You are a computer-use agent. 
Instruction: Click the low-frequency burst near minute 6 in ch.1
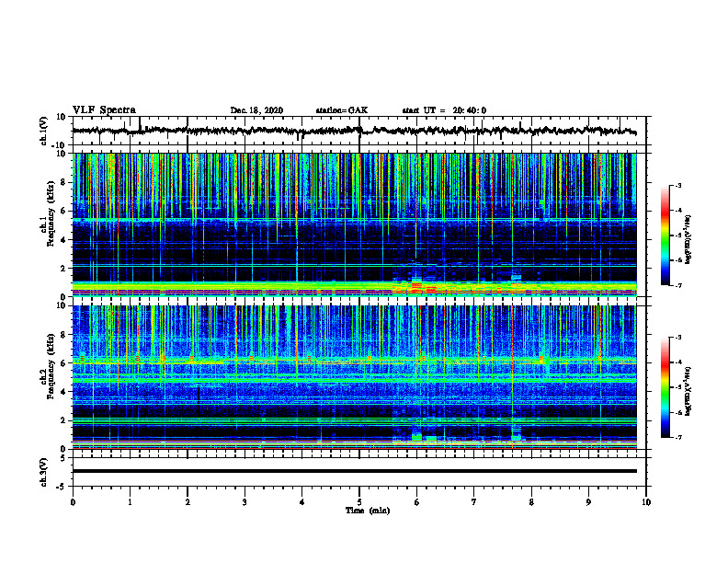point(416,285)
